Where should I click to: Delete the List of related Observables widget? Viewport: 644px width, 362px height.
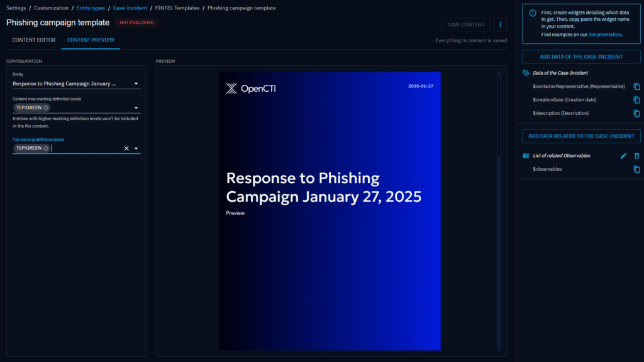[636, 156]
